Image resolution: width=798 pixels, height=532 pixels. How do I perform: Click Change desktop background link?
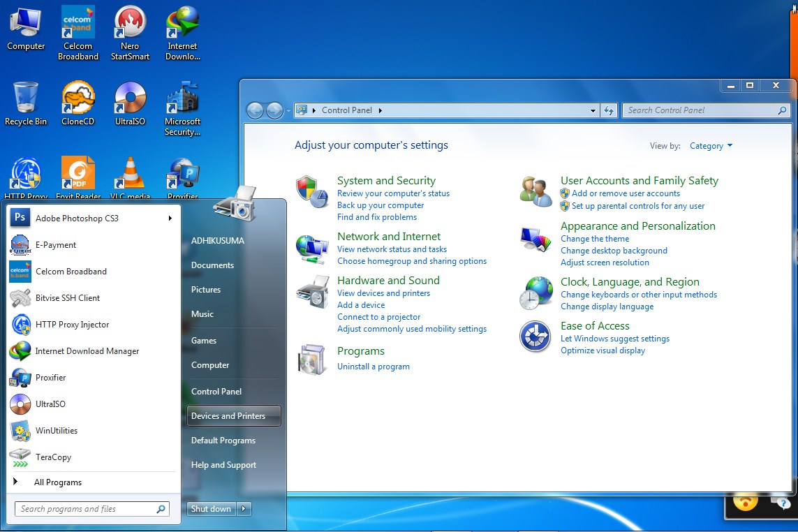coord(614,251)
